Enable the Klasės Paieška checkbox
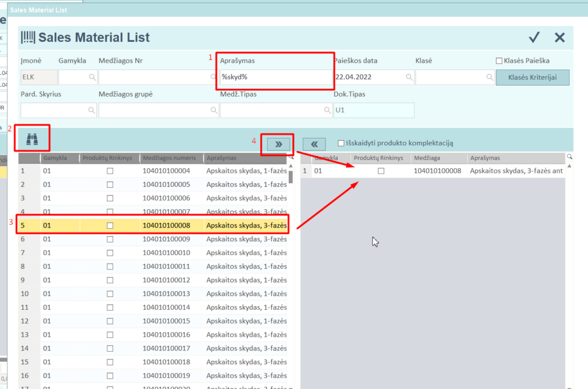The image size is (588, 389). tap(499, 60)
